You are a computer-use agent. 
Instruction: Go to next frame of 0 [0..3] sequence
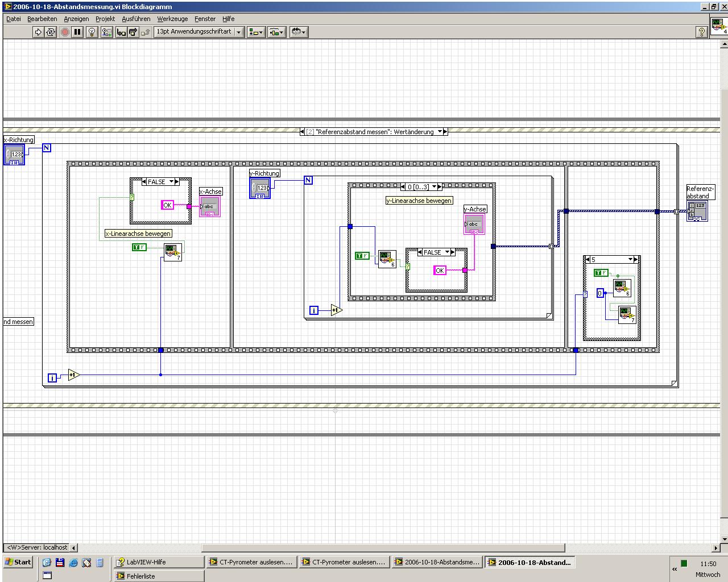[440, 187]
